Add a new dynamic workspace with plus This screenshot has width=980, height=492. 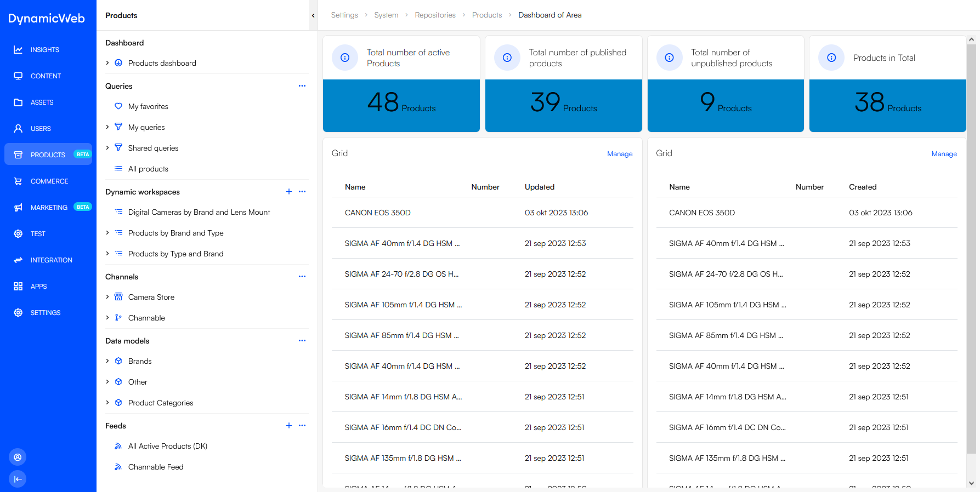point(289,192)
